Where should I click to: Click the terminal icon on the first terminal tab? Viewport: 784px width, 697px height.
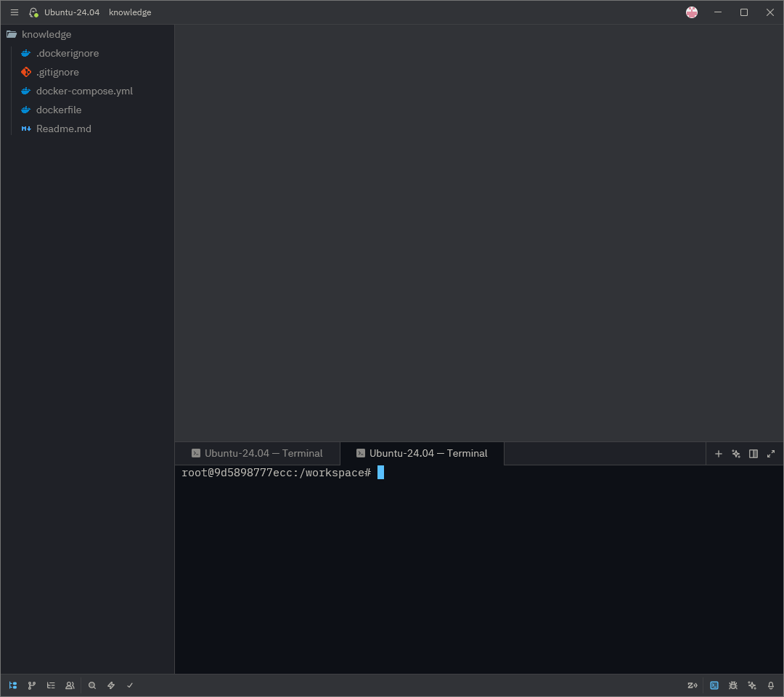point(196,454)
